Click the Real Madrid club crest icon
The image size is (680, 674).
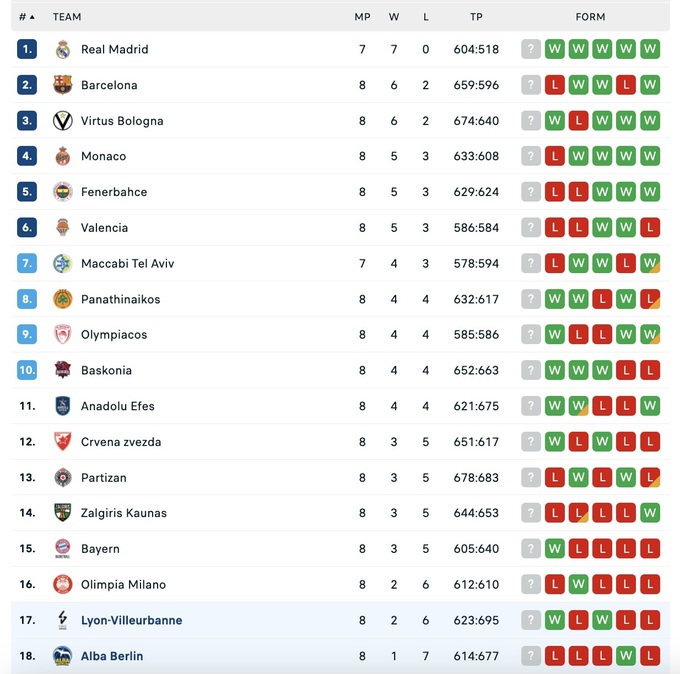click(x=63, y=49)
